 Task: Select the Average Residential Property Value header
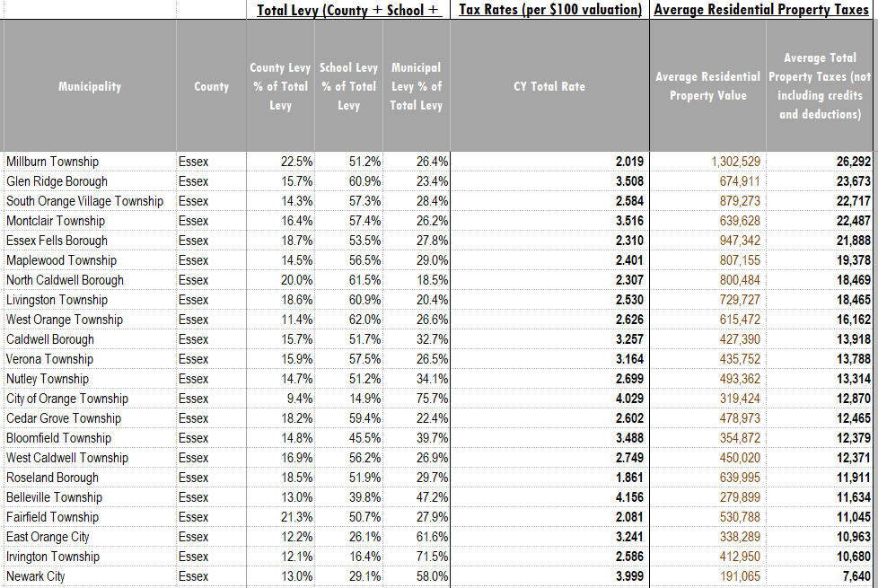coord(707,86)
